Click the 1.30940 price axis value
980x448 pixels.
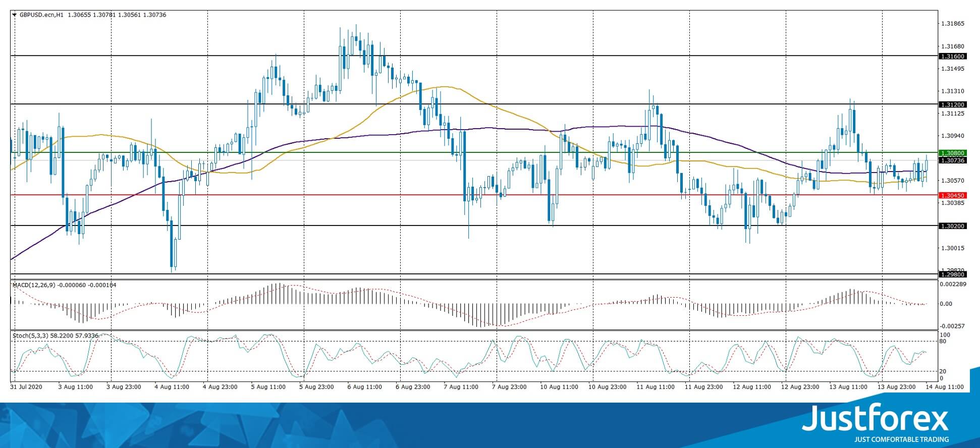pyautogui.click(x=953, y=136)
